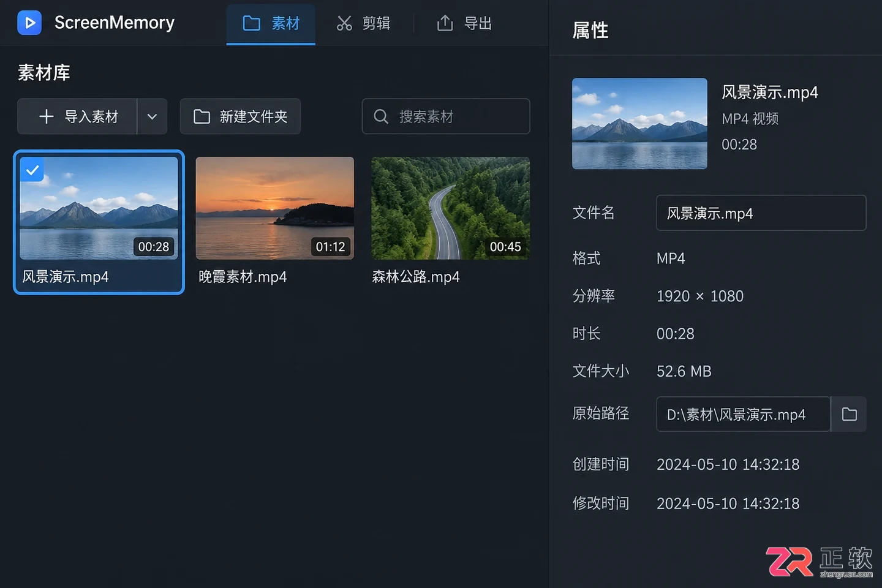Click the 属性 panel heading
This screenshot has height=588, width=882.
pos(590,30)
